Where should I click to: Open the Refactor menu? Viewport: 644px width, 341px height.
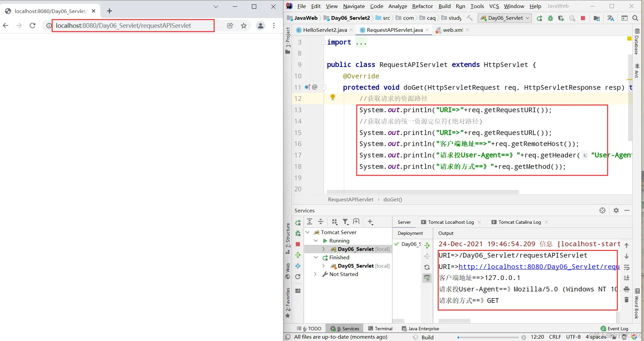[423, 6]
